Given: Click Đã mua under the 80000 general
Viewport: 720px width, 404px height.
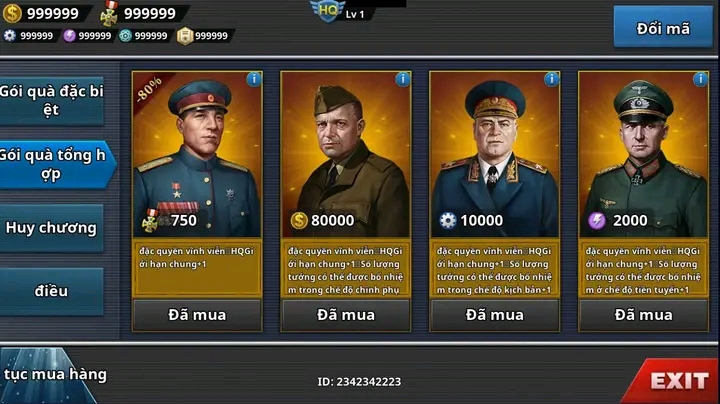Looking at the screenshot, I should pyautogui.click(x=346, y=315).
